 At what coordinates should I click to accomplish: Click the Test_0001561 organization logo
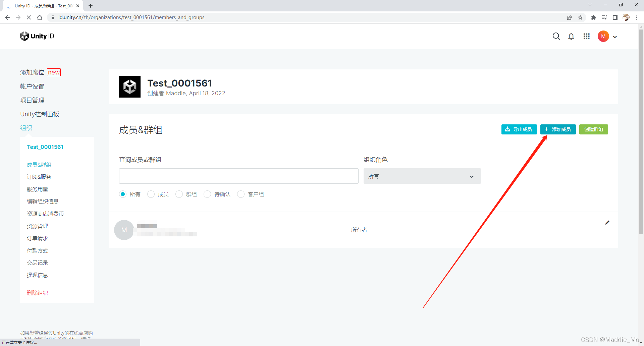click(130, 87)
